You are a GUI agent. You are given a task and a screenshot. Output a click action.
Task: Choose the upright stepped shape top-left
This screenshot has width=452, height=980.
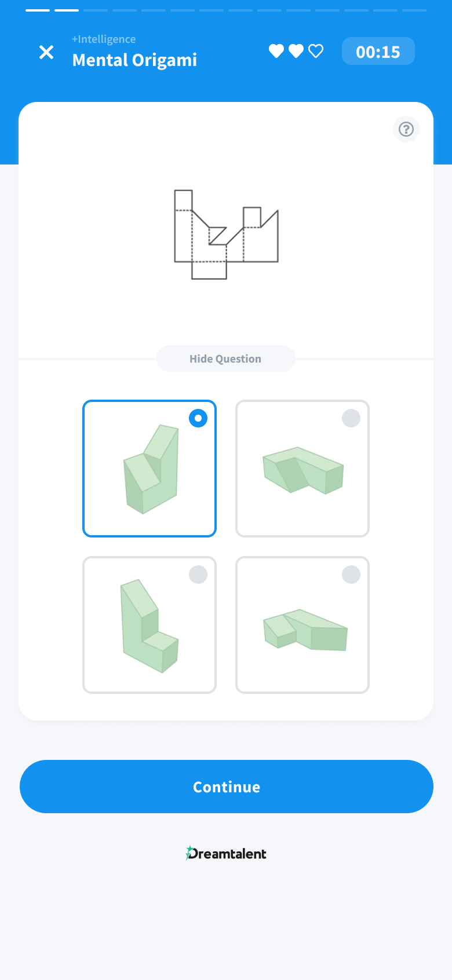[x=151, y=469]
